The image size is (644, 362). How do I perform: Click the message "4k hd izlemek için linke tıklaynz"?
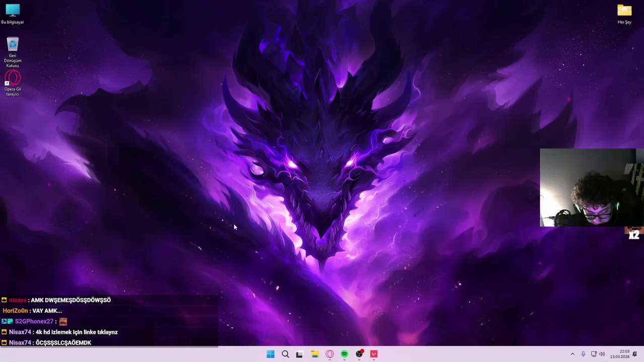[x=76, y=332]
